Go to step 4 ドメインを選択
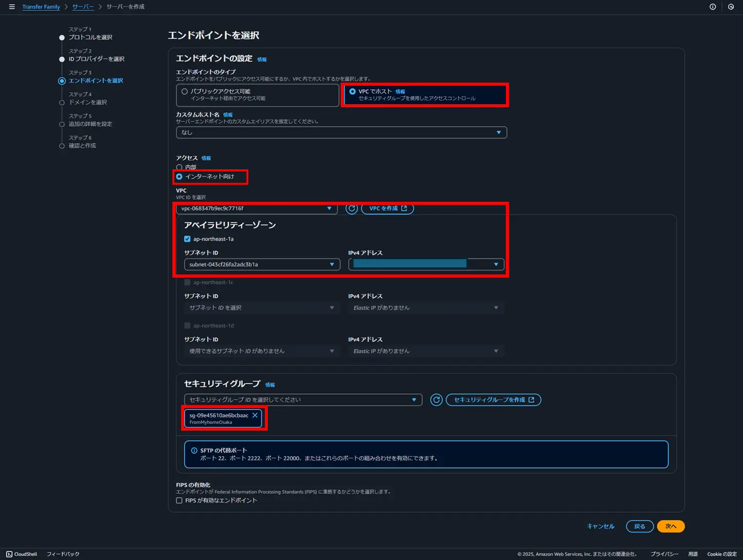 88,102
